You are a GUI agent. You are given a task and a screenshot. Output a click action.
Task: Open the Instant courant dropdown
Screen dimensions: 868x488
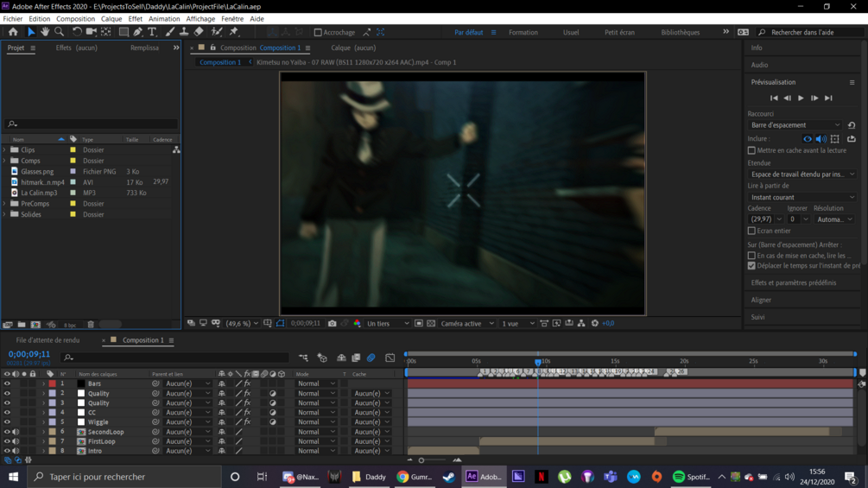[802, 198]
